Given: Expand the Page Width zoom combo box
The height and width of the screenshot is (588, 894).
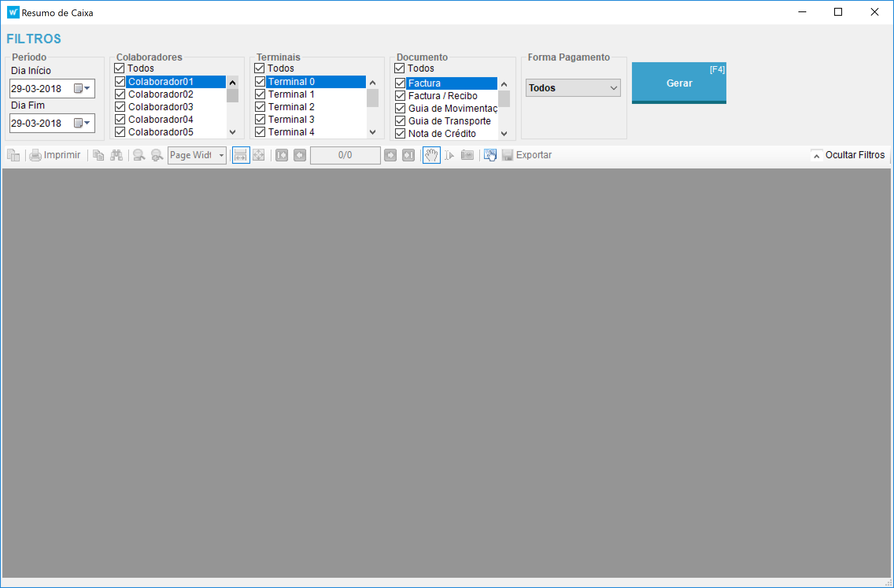Looking at the screenshot, I should point(222,155).
